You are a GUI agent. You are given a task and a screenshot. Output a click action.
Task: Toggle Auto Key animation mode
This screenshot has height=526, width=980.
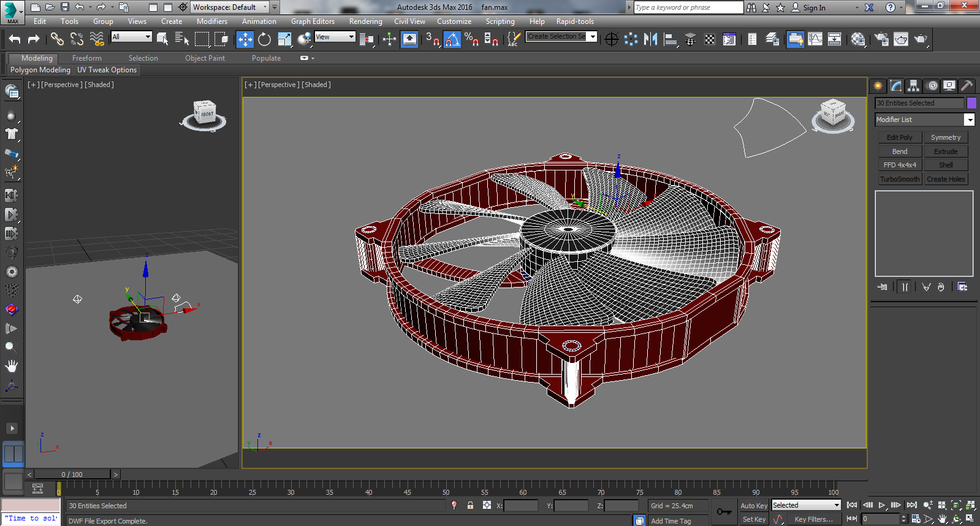(x=753, y=506)
